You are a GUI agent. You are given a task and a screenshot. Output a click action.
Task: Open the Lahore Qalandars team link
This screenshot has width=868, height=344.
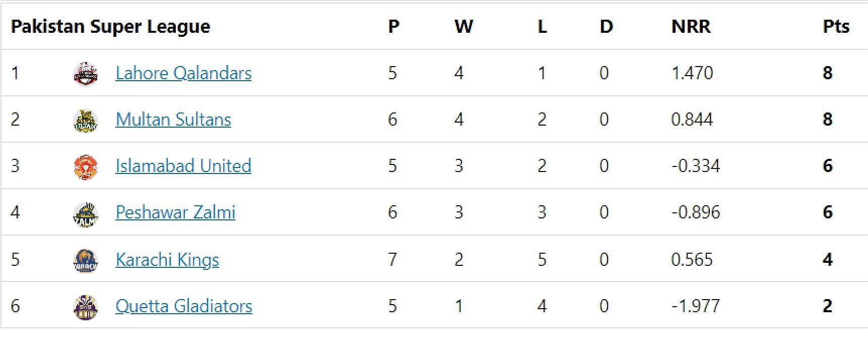coord(183,73)
